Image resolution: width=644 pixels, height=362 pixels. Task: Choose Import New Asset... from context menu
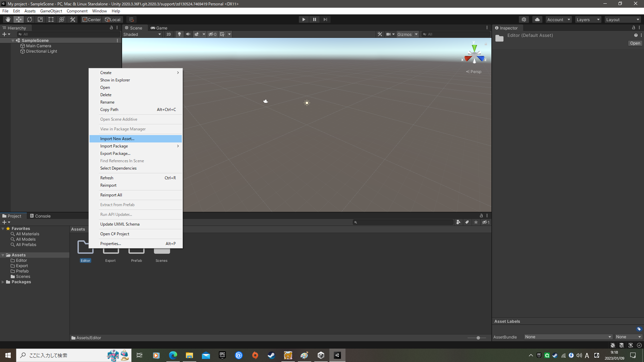(136, 139)
